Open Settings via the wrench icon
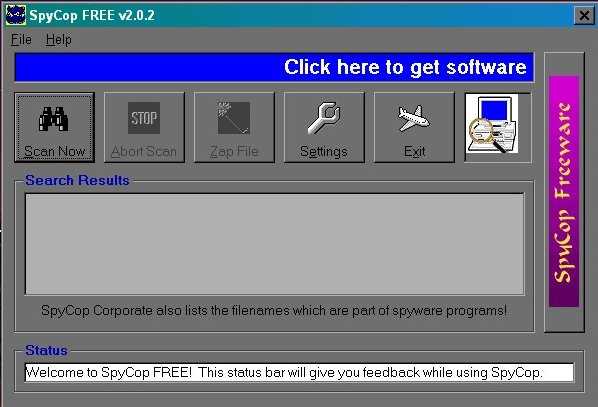Image resolution: width=598 pixels, height=407 pixels. pos(324,118)
